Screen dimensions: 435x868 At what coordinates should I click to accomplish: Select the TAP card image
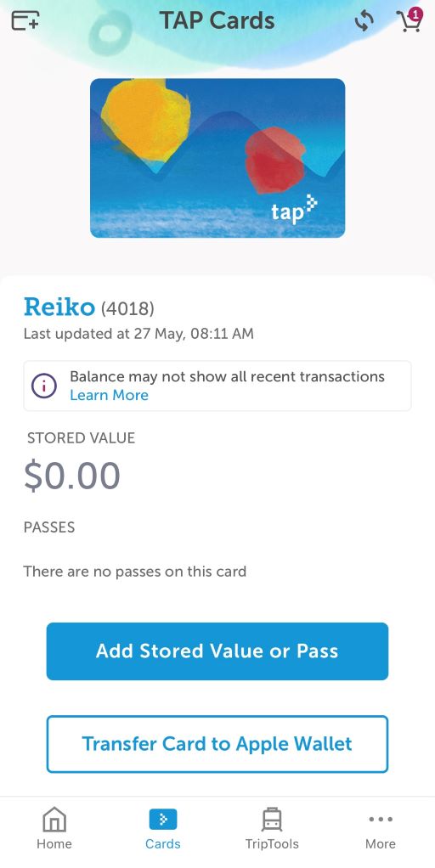[x=217, y=158]
